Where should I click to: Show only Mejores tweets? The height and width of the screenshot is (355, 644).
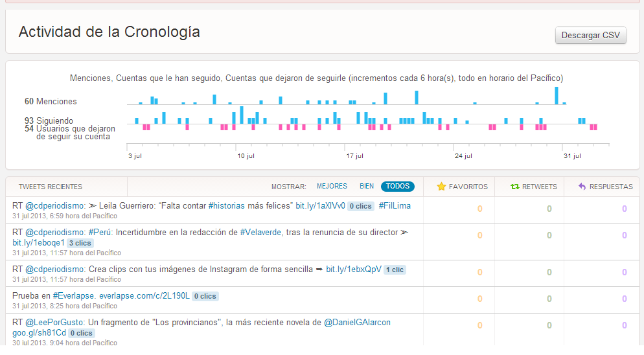tap(332, 187)
